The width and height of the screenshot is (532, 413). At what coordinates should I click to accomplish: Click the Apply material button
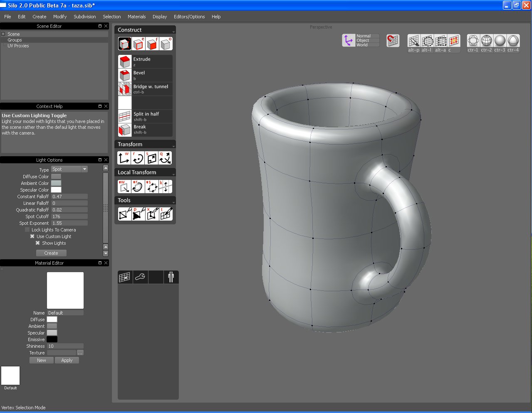[67, 360]
